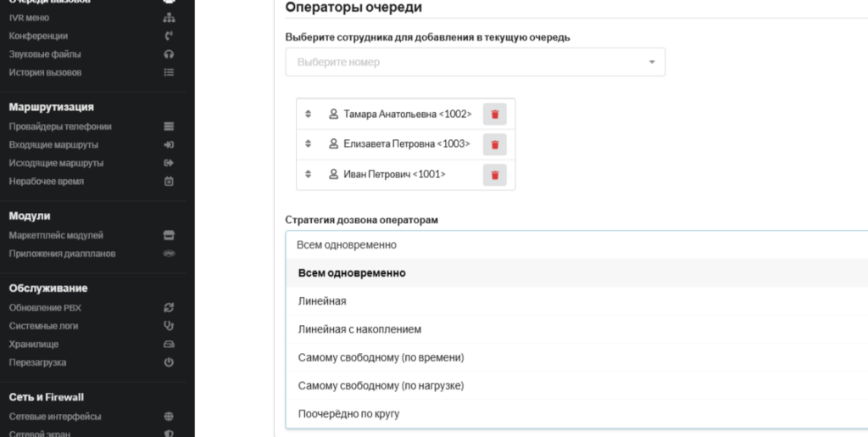The width and height of the screenshot is (868, 437).
Task: Open Приложения диалпланов
Action: click(62, 254)
